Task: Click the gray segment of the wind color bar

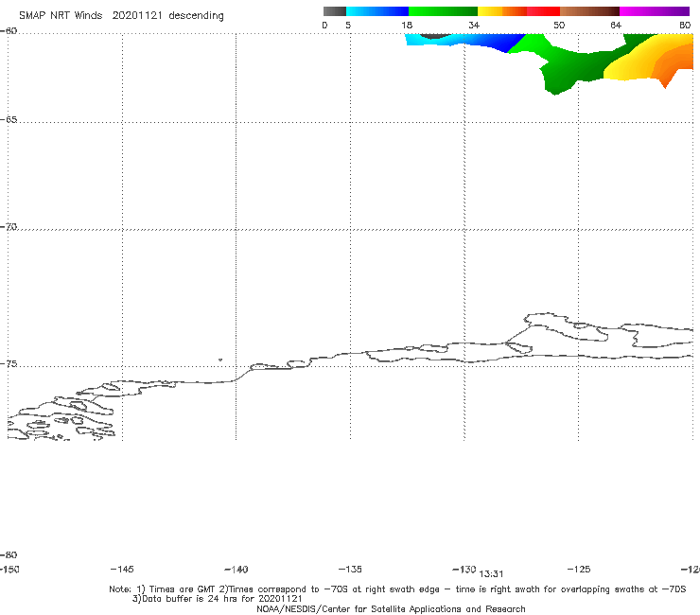Action: (334, 11)
